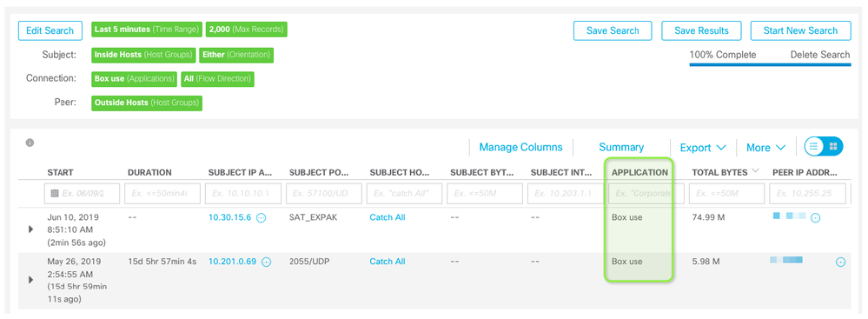Click the Box use applications tag

pos(134,78)
